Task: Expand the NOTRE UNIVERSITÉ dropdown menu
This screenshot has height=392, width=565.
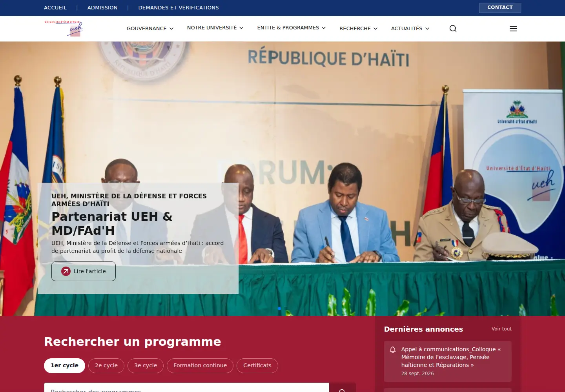Action: pyautogui.click(x=215, y=28)
